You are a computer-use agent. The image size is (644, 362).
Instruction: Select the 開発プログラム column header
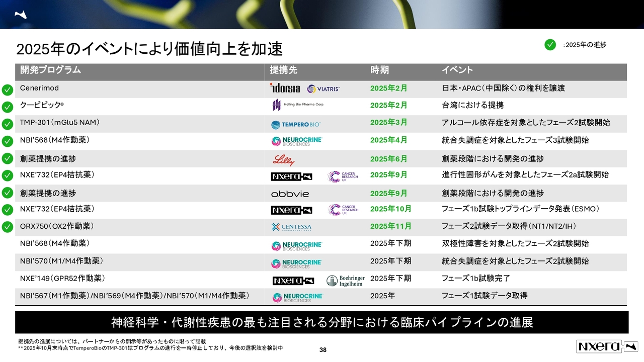tap(50, 70)
